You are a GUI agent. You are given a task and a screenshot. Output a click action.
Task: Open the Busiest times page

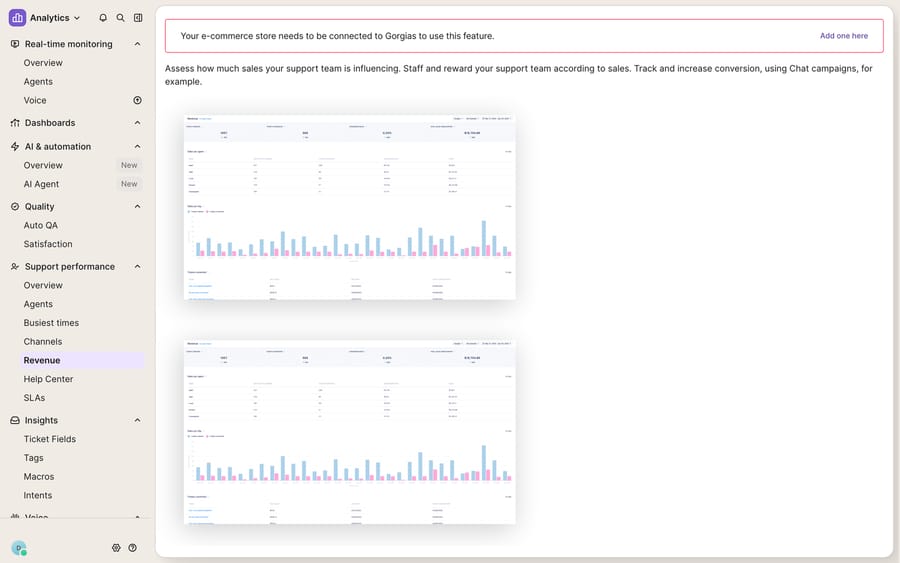(51, 323)
